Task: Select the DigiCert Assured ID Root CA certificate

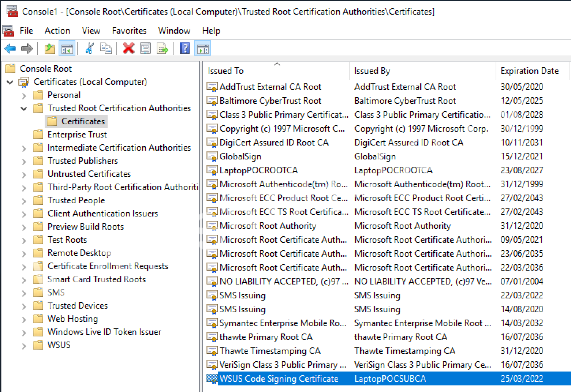Action: point(274,143)
